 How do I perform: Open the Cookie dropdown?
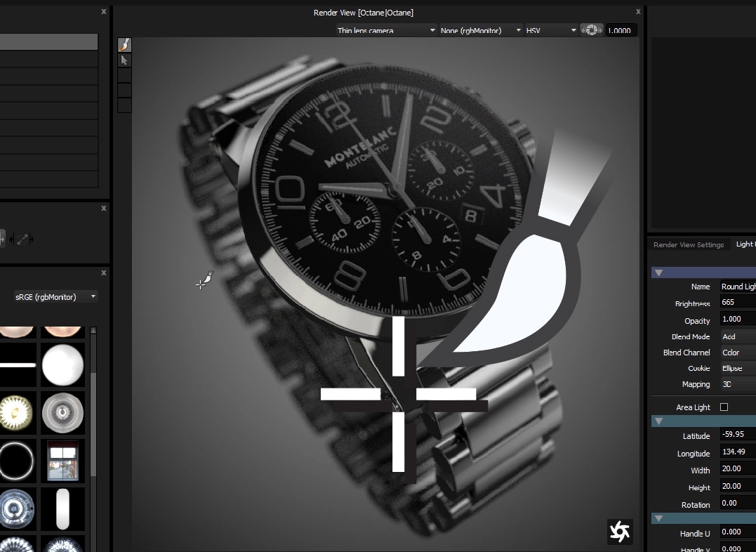click(738, 368)
